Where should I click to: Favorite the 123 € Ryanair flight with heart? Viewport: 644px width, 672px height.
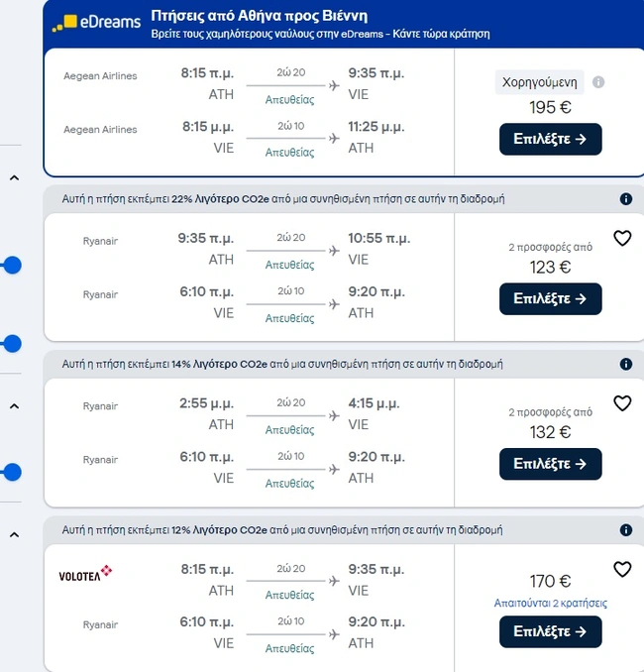[622, 238]
